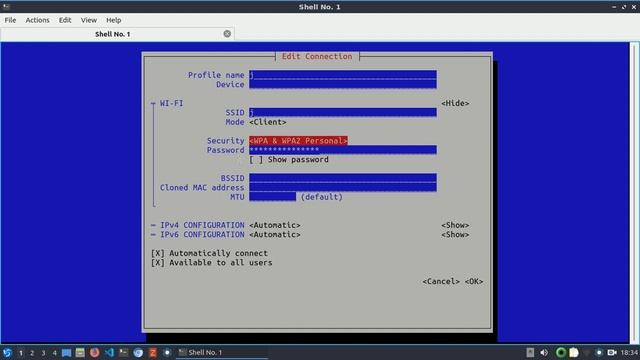Screen dimensions: 640x360
Task: Switch to workspace 3 in the pager
Action: [43, 353]
